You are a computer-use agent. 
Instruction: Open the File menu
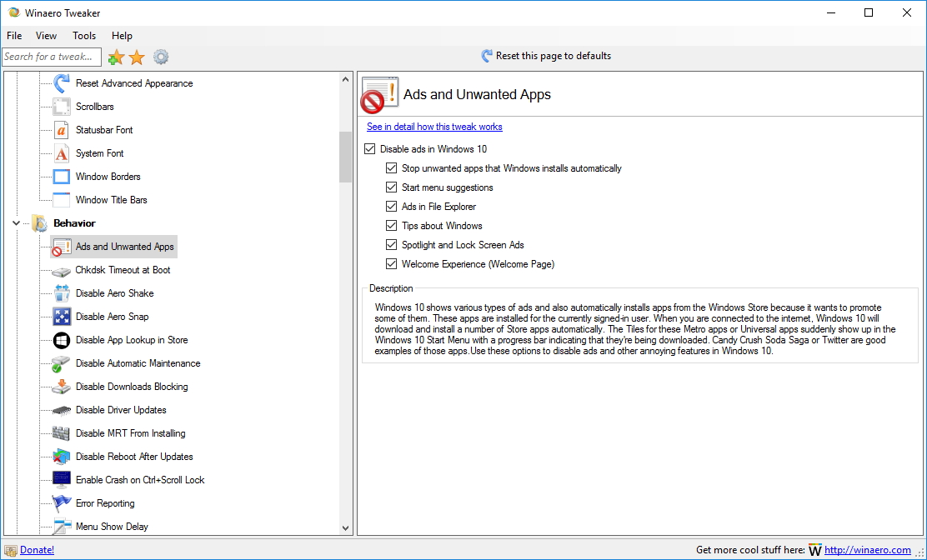point(14,36)
